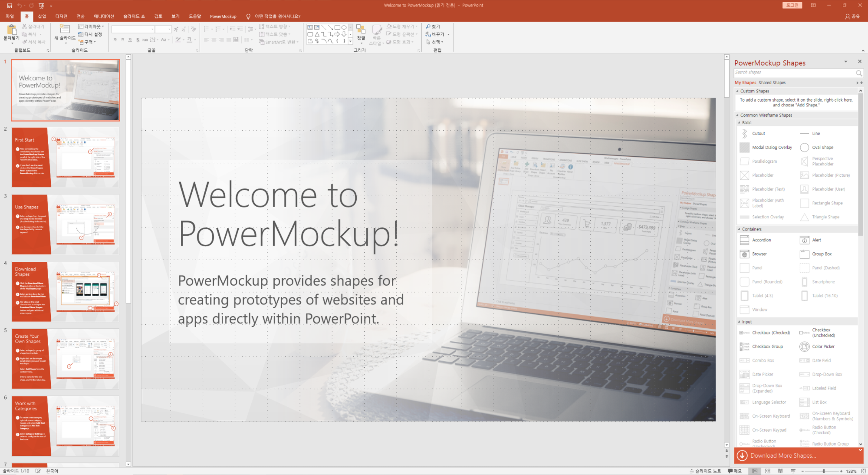868x475 pixels.
Task: Collapse the Containers category
Action: pos(739,229)
